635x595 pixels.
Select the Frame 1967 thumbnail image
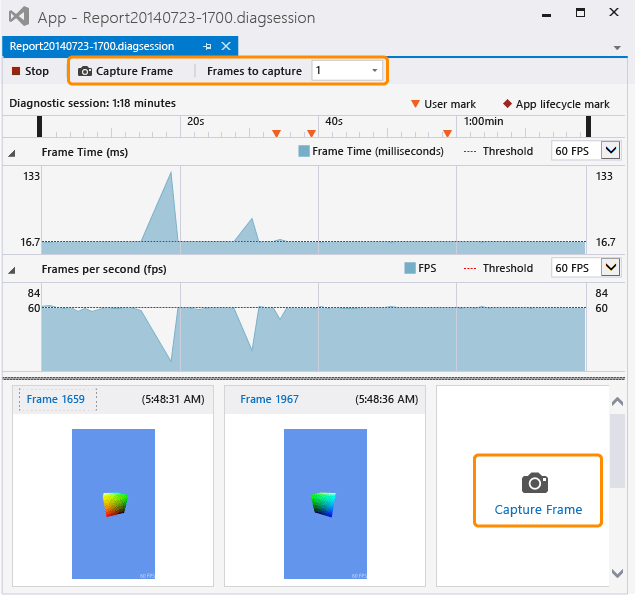[325, 503]
